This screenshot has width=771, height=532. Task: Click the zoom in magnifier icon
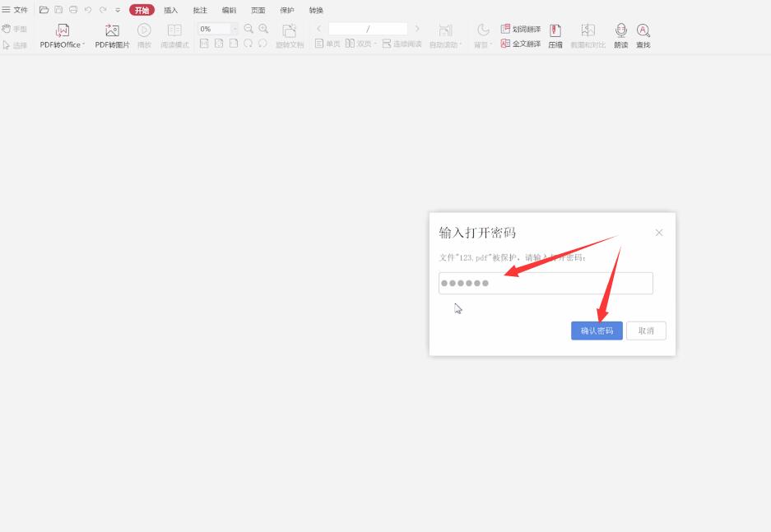pyautogui.click(x=263, y=29)
